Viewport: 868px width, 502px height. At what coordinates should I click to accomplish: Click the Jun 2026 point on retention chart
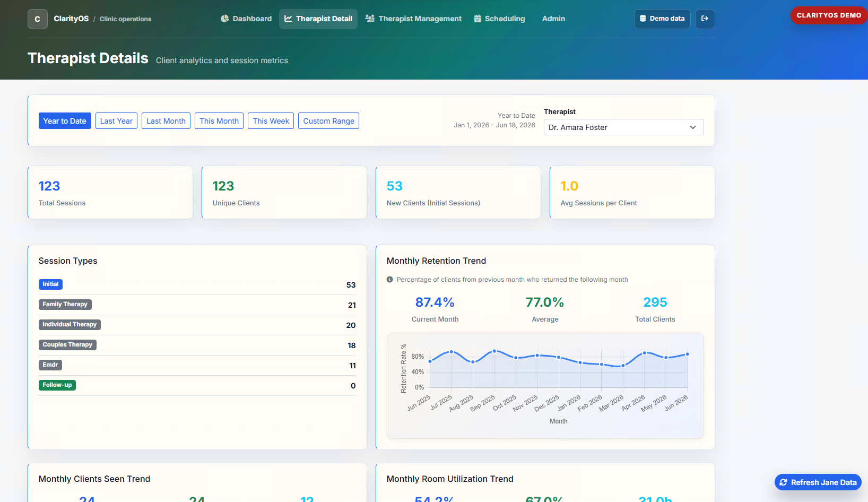click(x=688, y=354)
